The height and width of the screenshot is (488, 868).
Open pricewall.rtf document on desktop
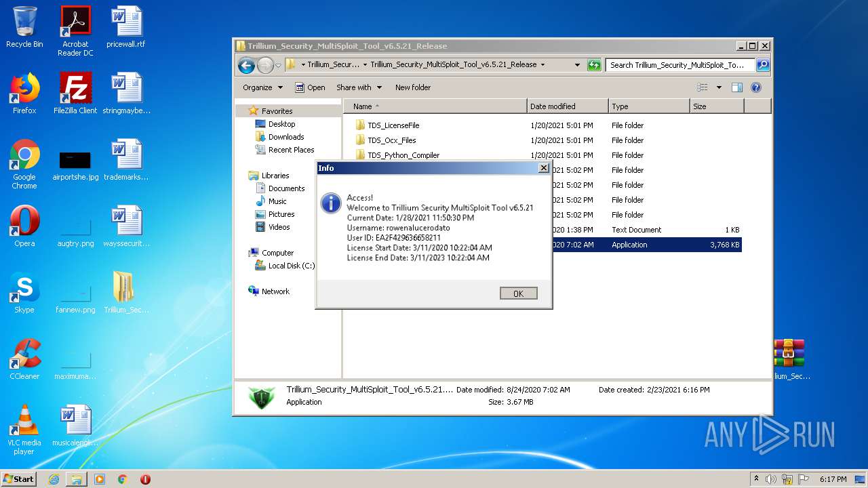click(126, 27)
